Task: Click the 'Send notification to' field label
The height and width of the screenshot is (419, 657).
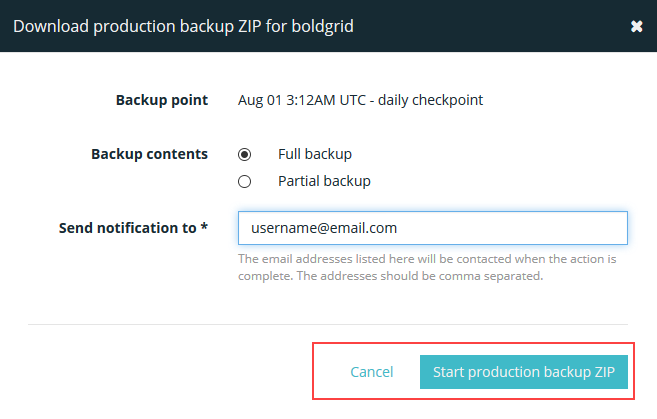Action: 128,228
